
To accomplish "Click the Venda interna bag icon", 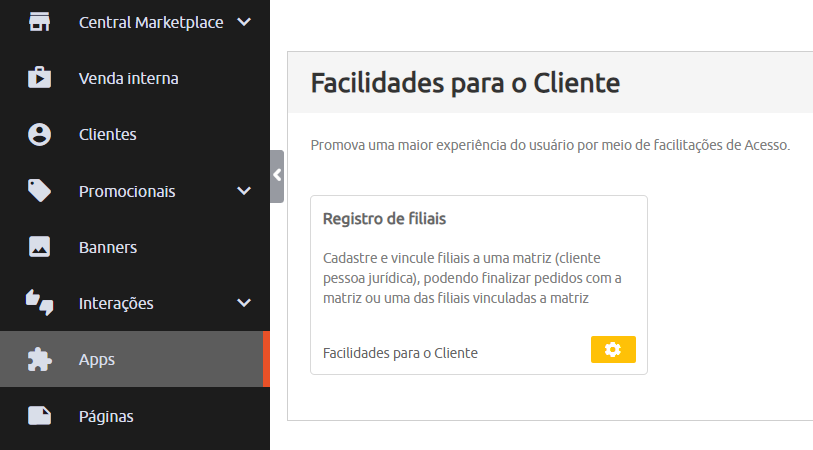I will pyautogui.click(x=39, y=78).
